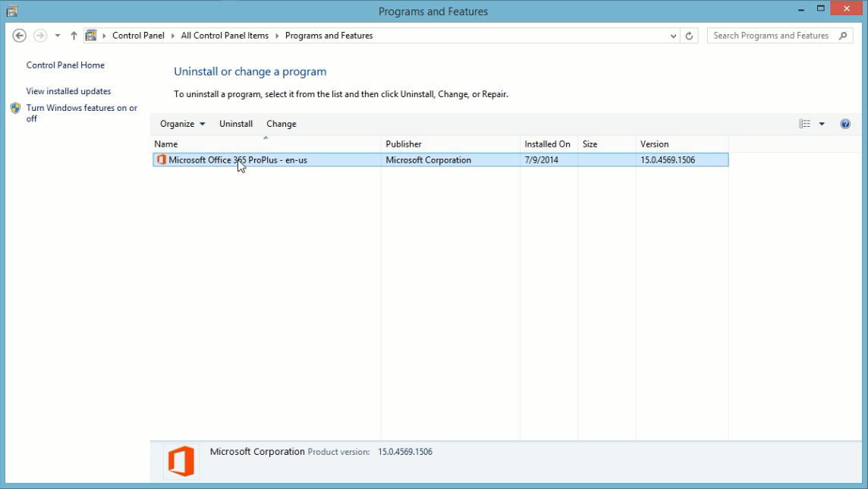Select Programs and Features breadcrumb
868x489 pixels.
(x=329, y=36)
